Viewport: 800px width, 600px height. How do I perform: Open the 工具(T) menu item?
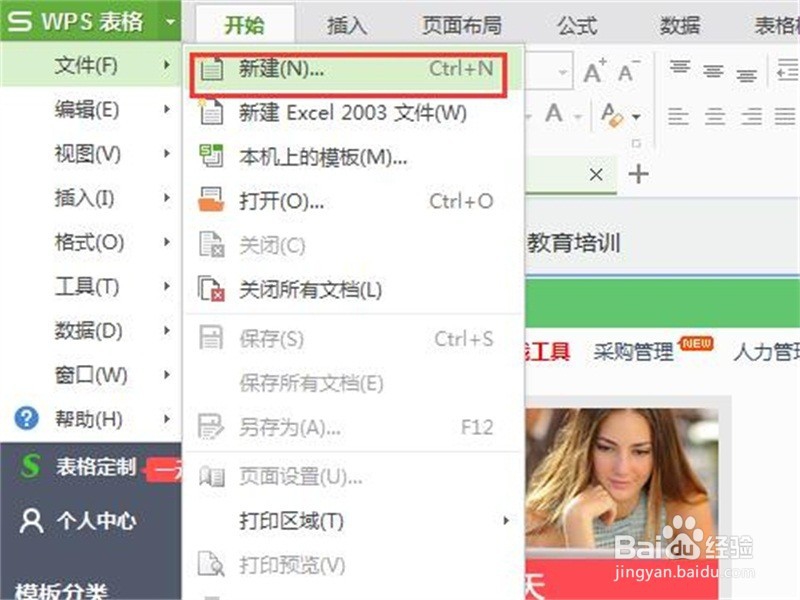pos(91,286)
